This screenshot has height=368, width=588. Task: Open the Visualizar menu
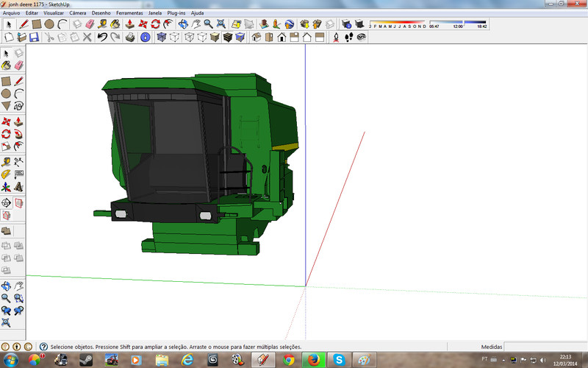(x=54, y=13)
